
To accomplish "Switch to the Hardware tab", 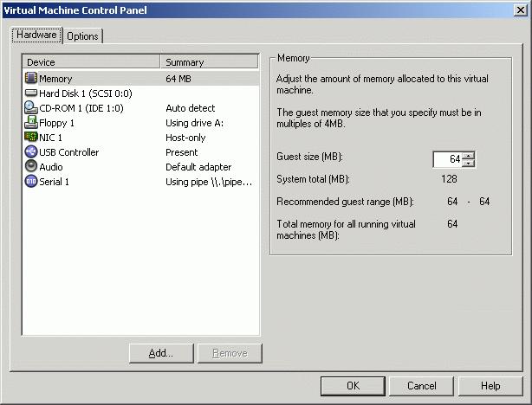I will point(36,35).
